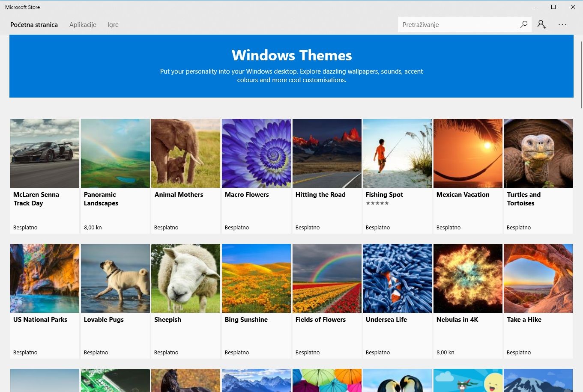Open Bing Sunshine hills thumbnail
This screenshot has width=583, height=392.
click(256, 278)
